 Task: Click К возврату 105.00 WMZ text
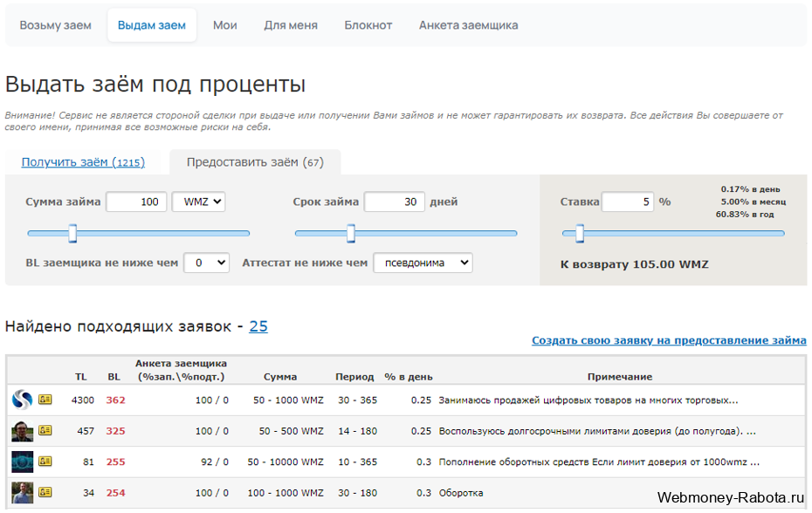coord(635,264)
